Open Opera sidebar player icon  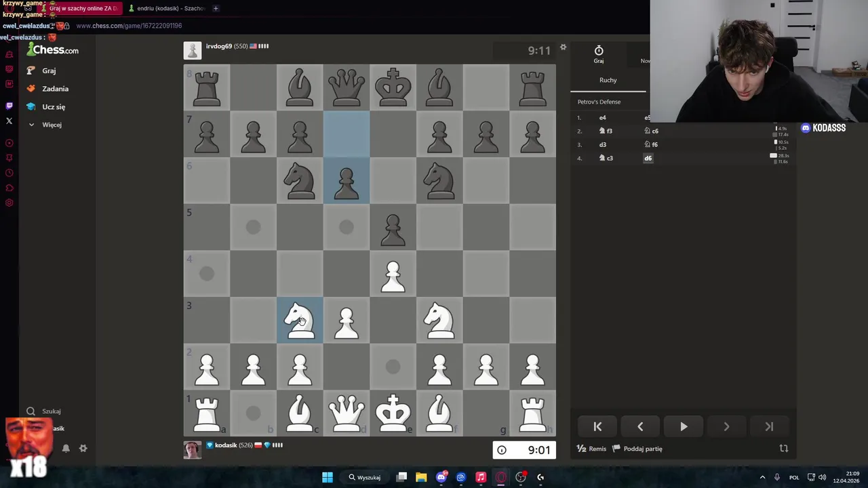tap(9, 143)
